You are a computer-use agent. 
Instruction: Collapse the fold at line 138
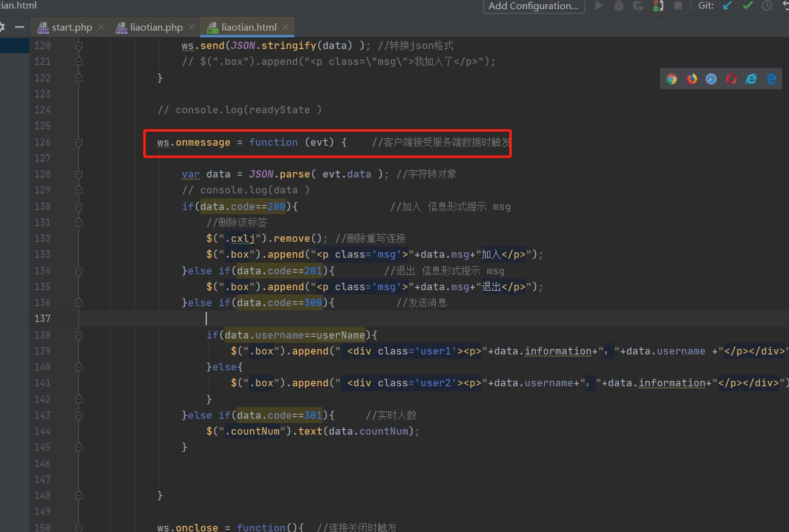pyautogui.click(x=78, y=335)
